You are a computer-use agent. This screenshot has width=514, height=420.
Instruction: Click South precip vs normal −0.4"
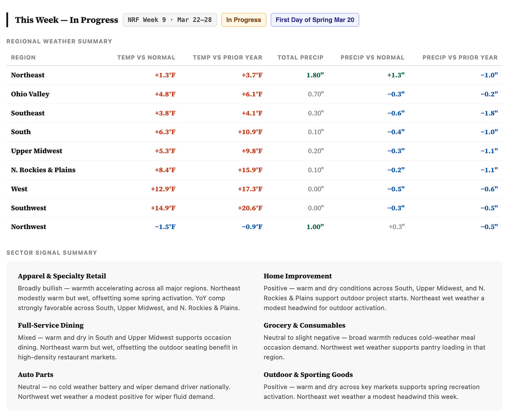point(396,132)
